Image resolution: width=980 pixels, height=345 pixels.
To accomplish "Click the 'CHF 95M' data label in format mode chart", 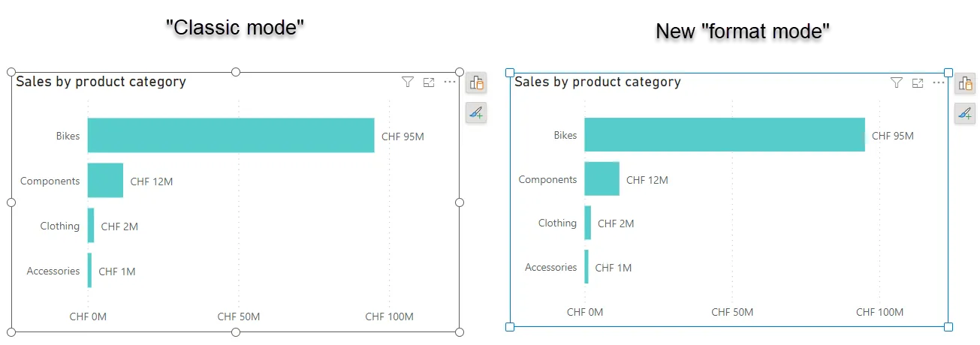I will (x=893, y=136).
